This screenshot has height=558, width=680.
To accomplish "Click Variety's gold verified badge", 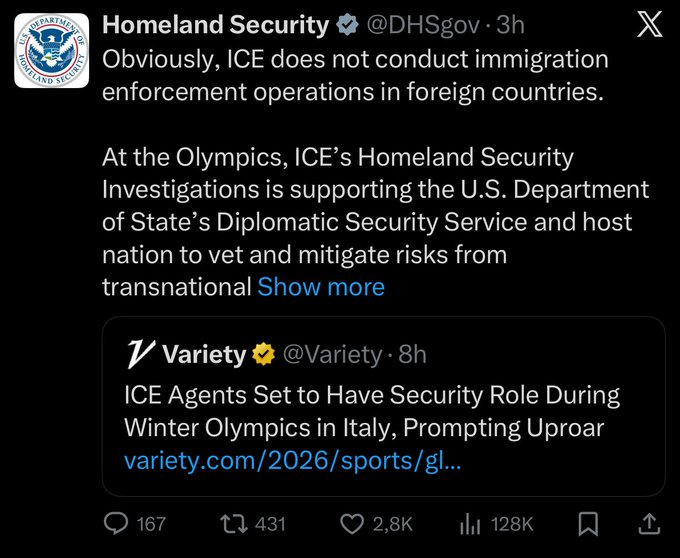I will point(264,354).
